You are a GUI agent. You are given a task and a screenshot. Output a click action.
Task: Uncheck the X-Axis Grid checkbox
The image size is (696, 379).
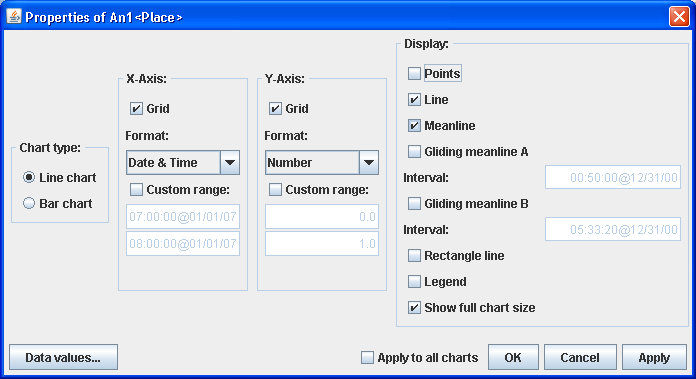point(136,108)
